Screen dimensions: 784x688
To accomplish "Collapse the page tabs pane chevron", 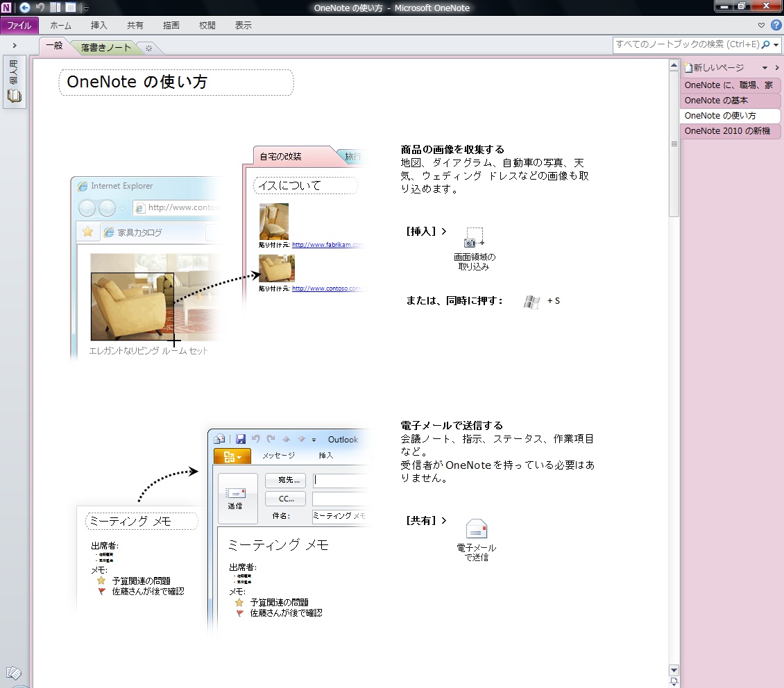I will pos(777,67).
